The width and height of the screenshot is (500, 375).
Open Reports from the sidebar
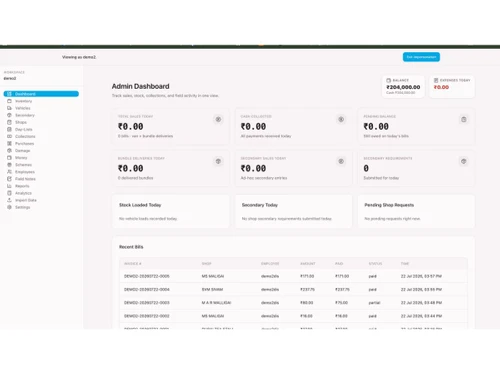click(x=22, y=186)
